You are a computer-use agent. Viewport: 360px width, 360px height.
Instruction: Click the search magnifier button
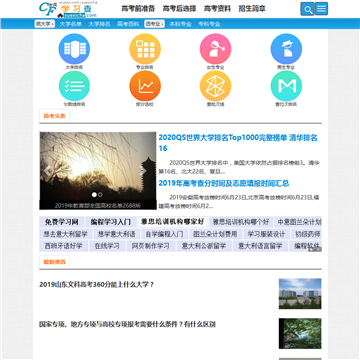[307, 9]
